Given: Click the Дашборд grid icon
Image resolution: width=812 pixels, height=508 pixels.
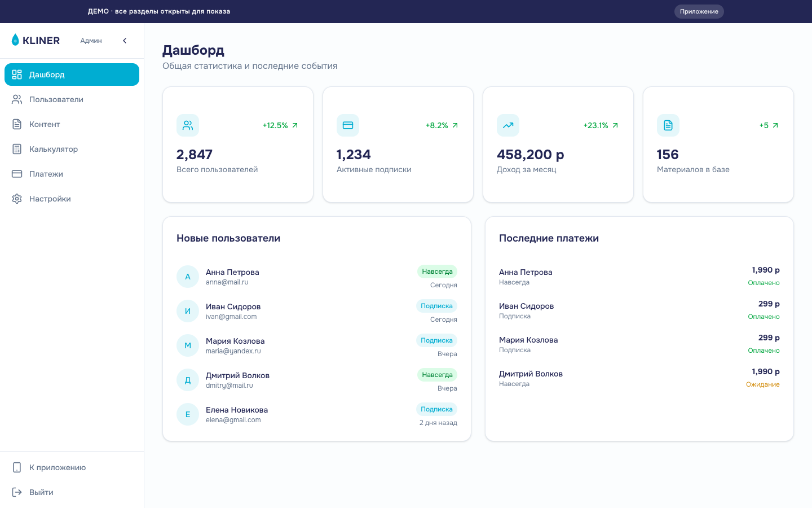Looking at the screenshot, I should point(17,75).
